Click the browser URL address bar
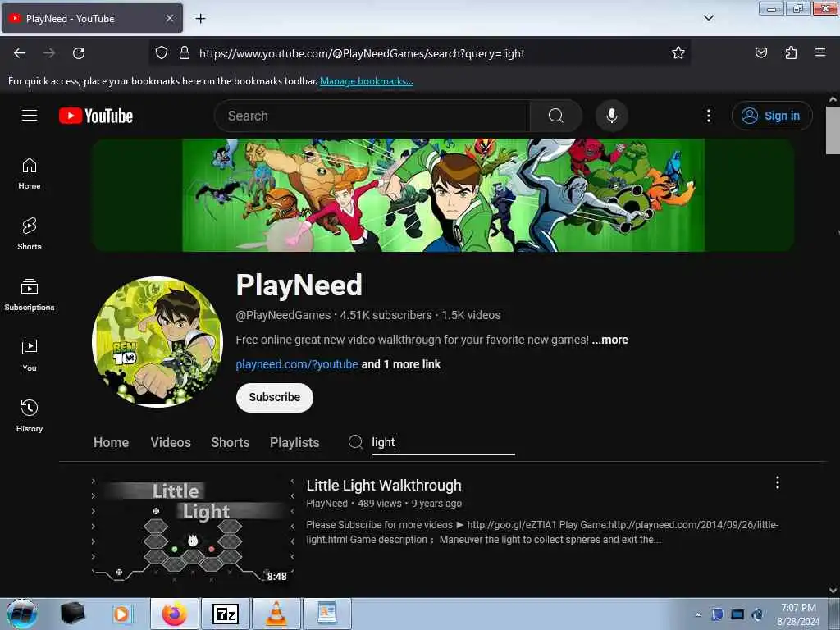840x630 pixels. pyautogui.click(x=419, y=53)
